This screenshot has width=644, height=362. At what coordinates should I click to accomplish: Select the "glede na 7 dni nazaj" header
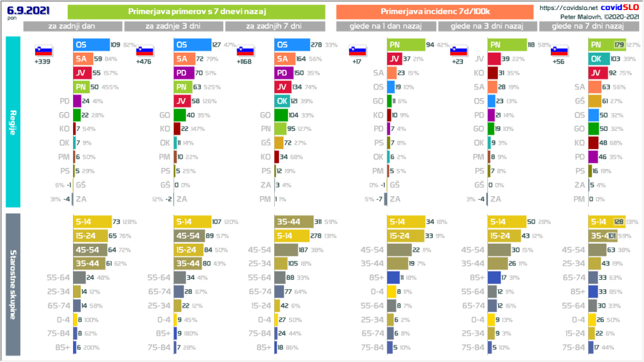(588, 26)
